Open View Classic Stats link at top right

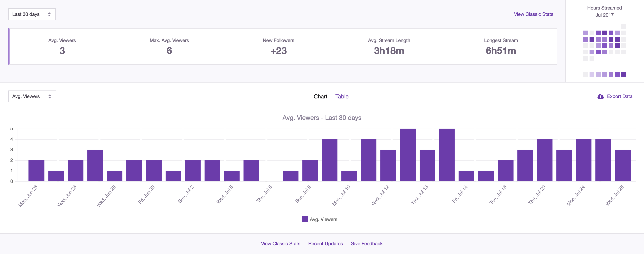533,14
